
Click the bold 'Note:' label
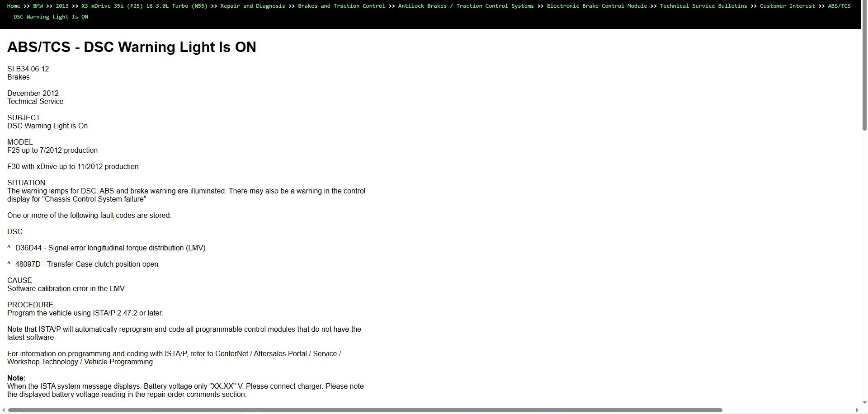pos(16,378)
